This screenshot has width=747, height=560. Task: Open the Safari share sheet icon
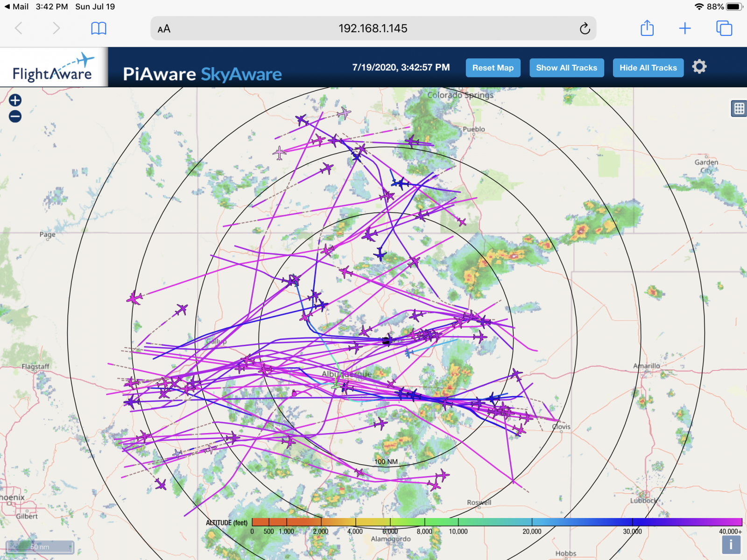tap(647, 28)
